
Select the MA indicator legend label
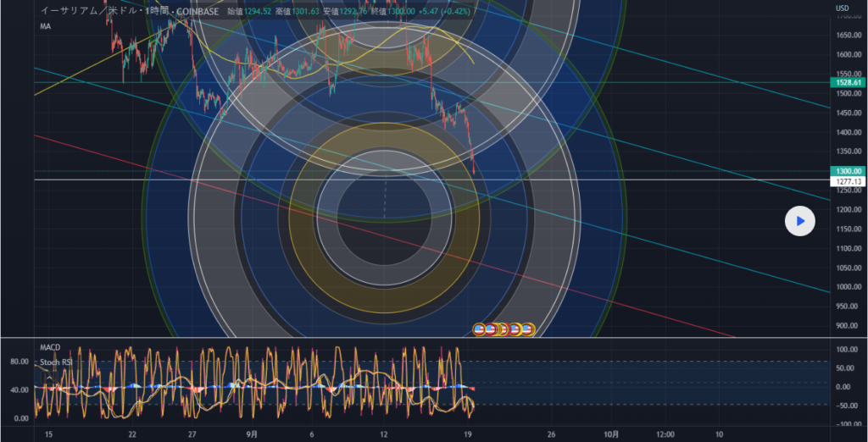pyautogui.click(x=46, y=26)
